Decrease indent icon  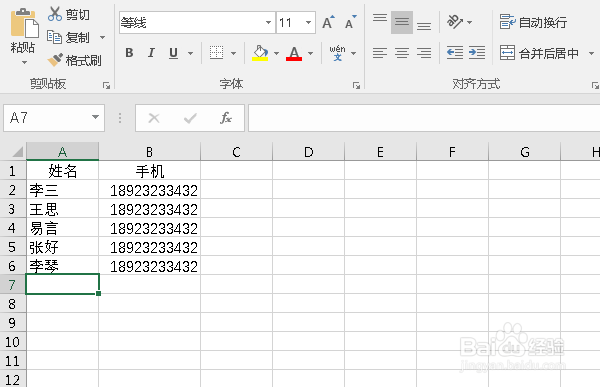(455, 52)
